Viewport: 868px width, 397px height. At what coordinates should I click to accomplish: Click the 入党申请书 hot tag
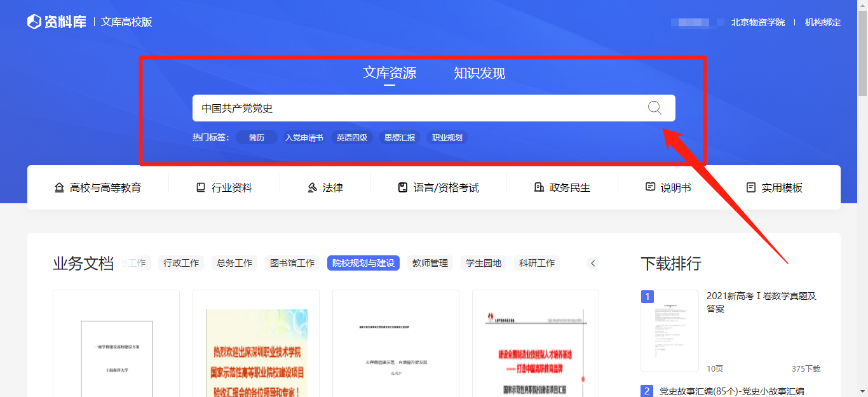click(x=304, y=137)
